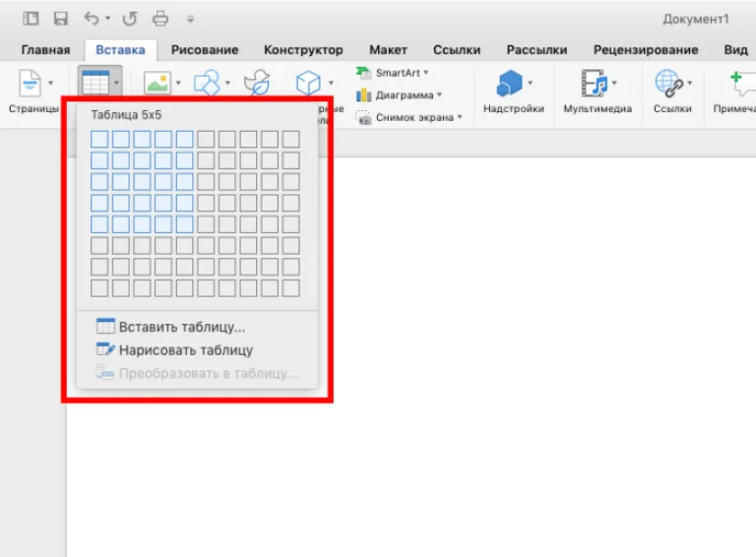Insert SmartArt graphic

392,73
